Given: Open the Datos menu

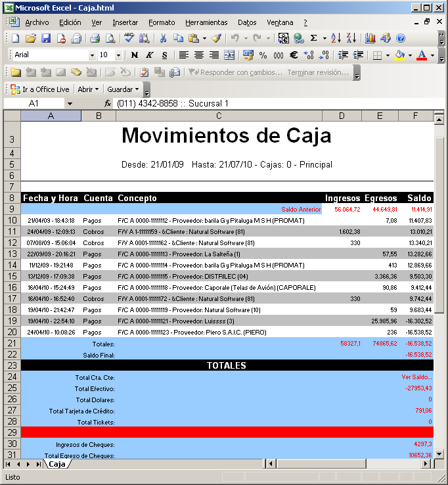Looking at the screenshot, I should (247, 22).
